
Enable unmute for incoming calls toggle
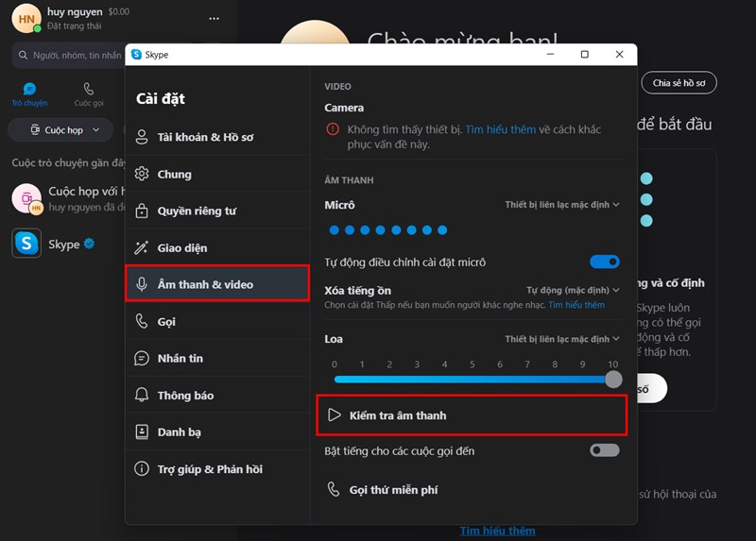[x=605, y=450]
